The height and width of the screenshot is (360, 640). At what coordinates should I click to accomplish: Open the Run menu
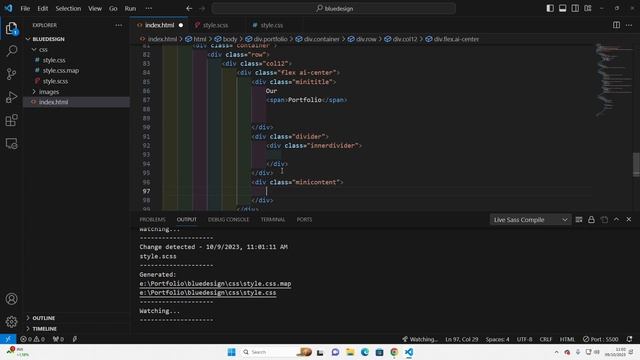pyautogui.click(x=130, y=8)
